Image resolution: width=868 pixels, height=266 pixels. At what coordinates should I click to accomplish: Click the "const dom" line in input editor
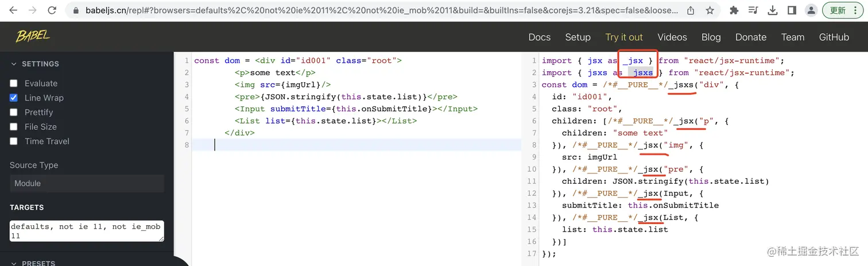click(298, 60)
